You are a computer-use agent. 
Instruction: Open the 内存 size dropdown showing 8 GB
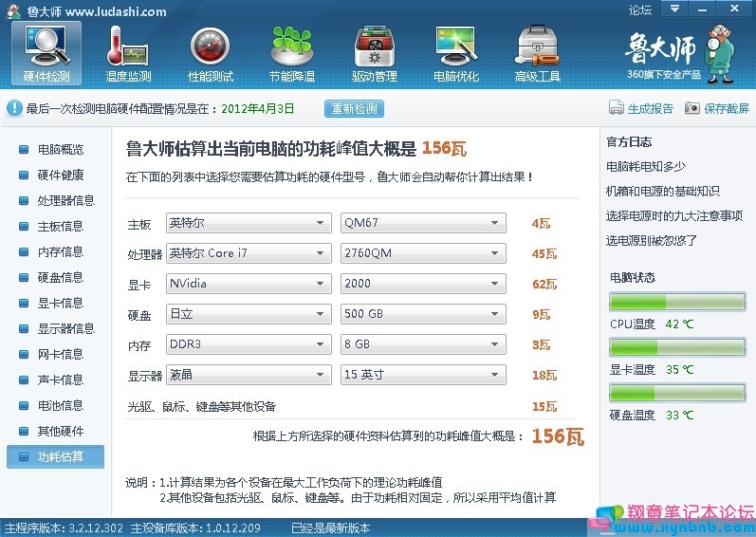click(423, 344)
